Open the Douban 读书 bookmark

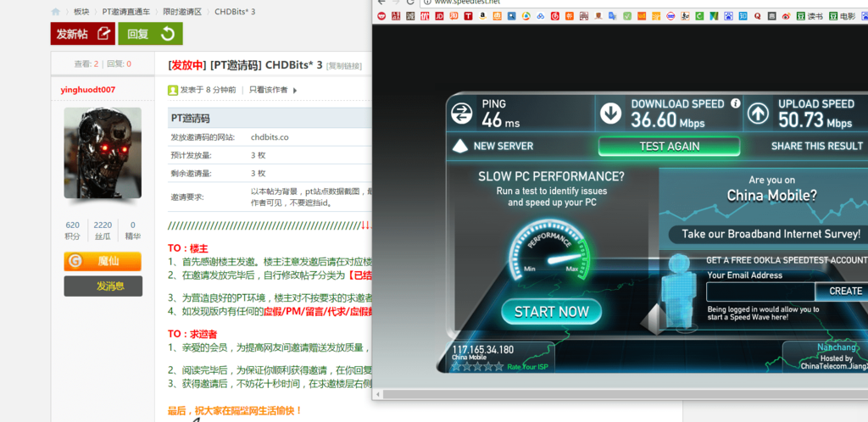click(x=809, y=17)
